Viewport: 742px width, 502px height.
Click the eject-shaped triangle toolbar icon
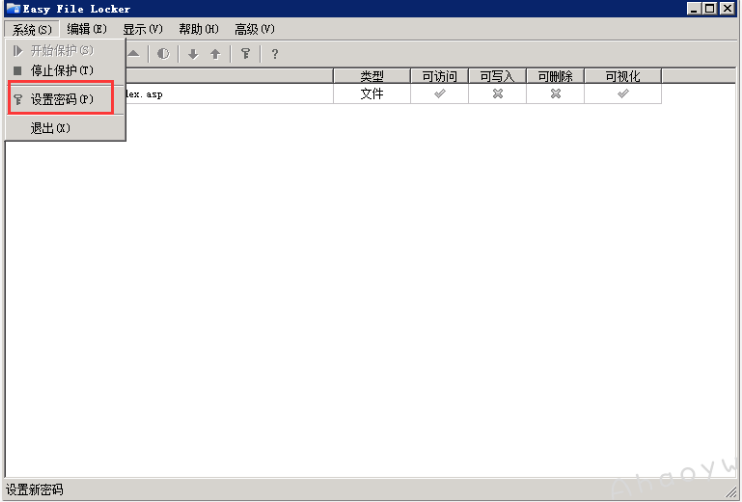tap(134, 54)
